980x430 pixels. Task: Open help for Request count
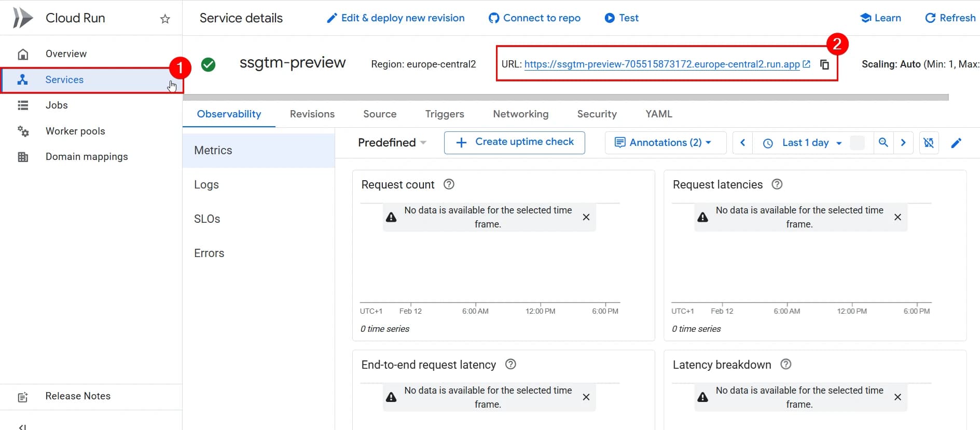[x=449, y=184]
